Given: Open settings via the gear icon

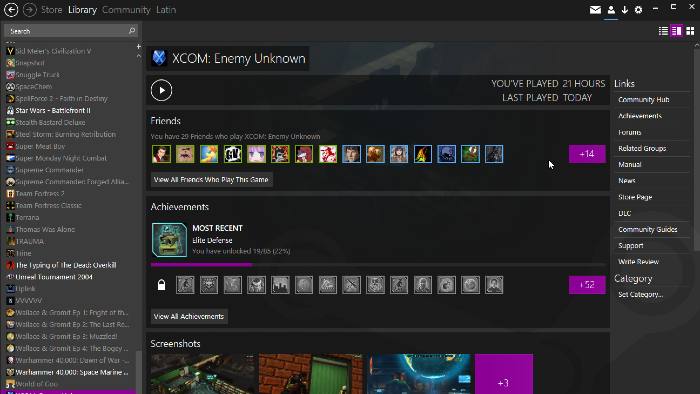Looking at the screenshot, I should [638, 10].
